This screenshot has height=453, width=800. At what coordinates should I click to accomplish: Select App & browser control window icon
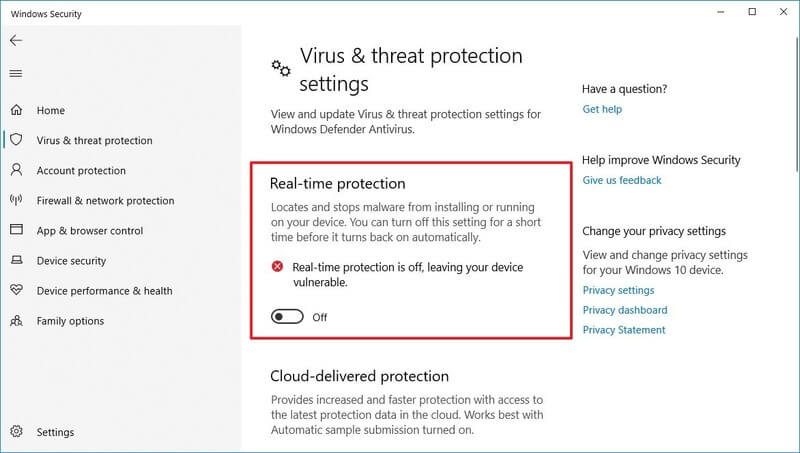[x=16, y=230]
